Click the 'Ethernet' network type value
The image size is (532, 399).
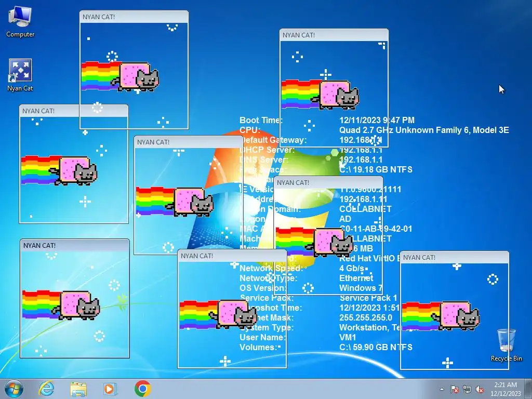click(x=356, y=278)
